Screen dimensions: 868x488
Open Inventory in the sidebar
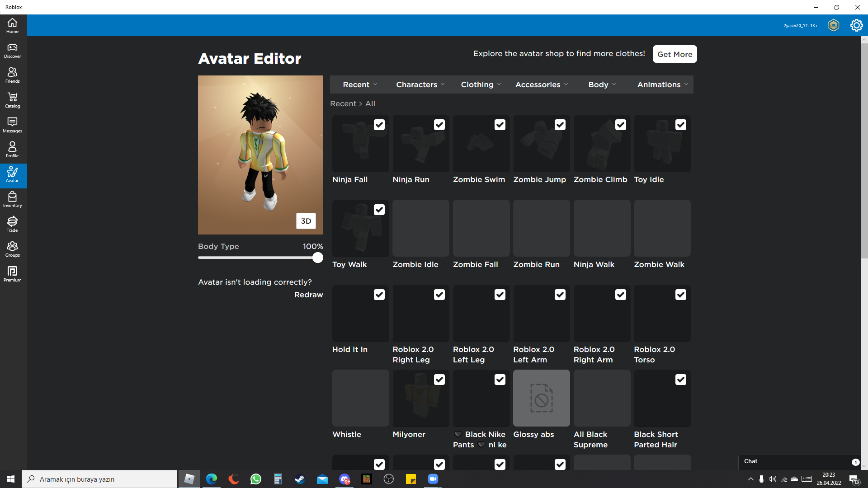(x=13, y=200)
